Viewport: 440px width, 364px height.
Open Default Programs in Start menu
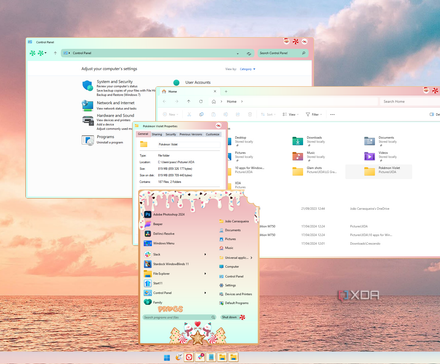[234, 303]
